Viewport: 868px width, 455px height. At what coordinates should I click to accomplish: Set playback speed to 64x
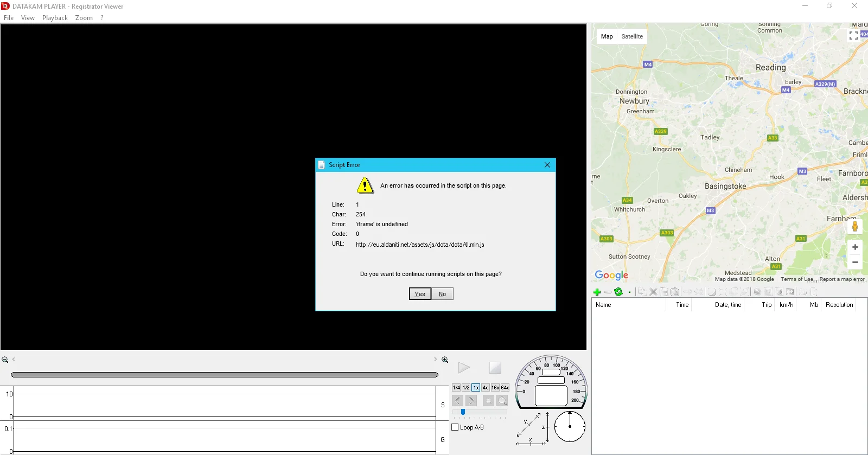click(x=505, y=388)
